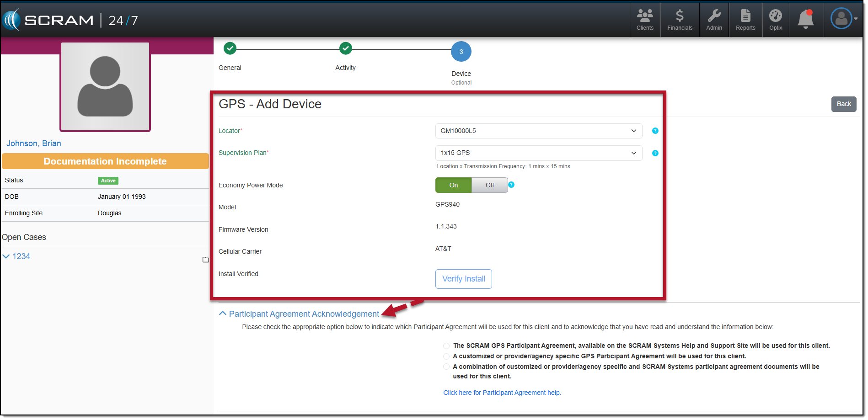Click the help icon next to Locator
The image size is (868, 420).
[655, 131]
